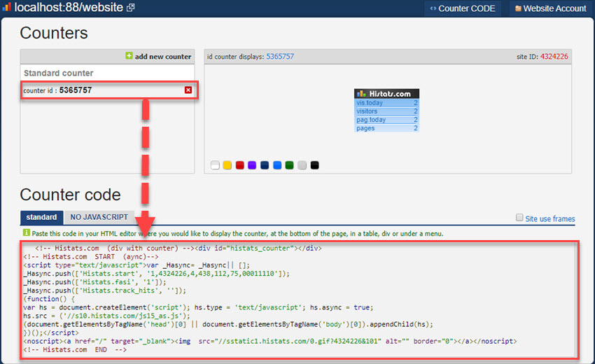
Task: Click the green info icon near paste hint
Action: click(x=27, y=232)
